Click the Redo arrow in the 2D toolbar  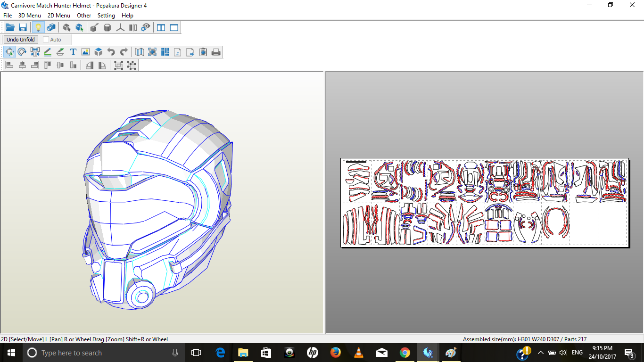(x=124, y=52)
